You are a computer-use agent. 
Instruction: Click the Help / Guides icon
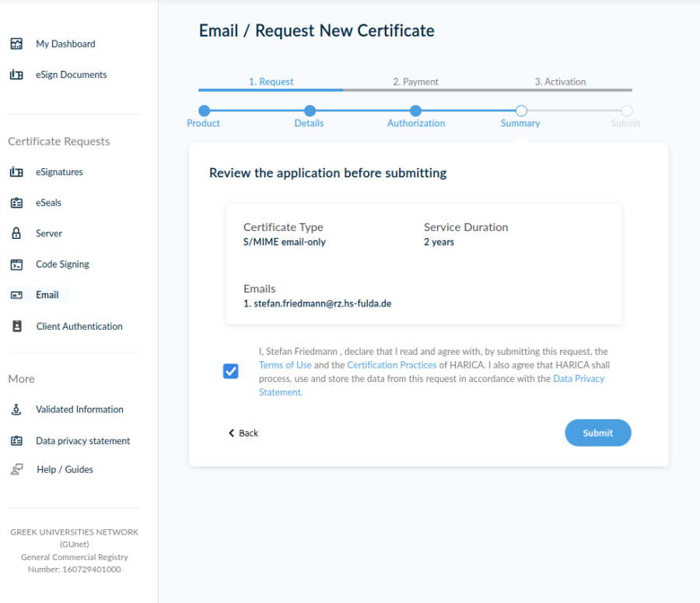point(16,470)
